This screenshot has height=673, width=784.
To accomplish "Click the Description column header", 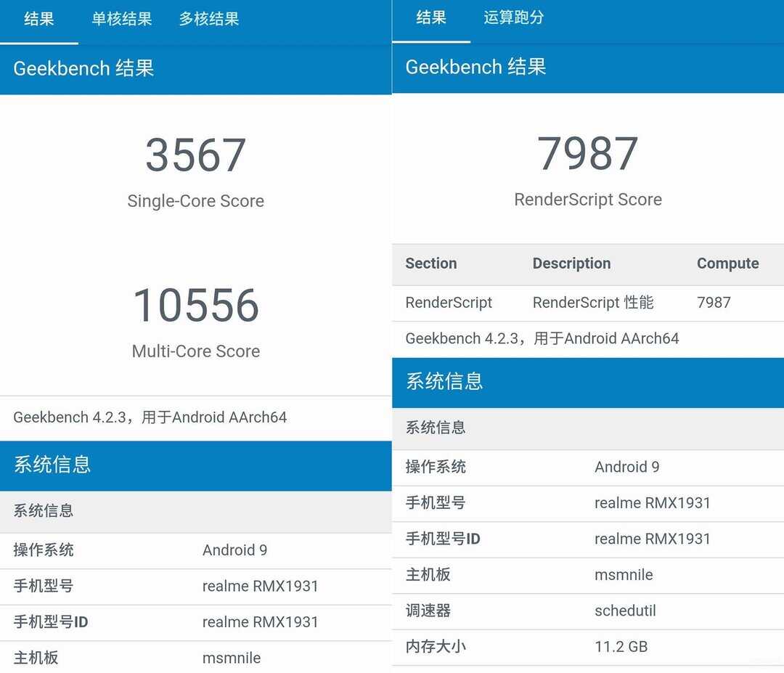I will tap(571, 264).
